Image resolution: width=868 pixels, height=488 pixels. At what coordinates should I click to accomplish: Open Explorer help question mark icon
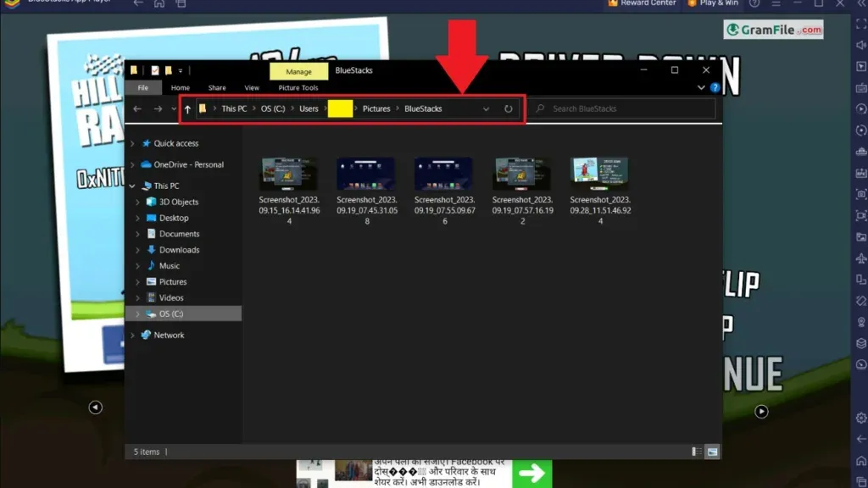(715, 87)
